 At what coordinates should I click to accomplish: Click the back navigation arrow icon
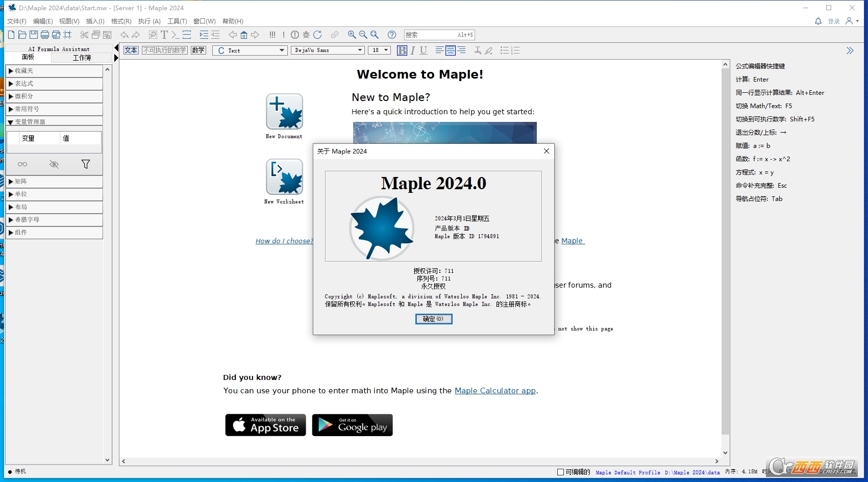tap(233, 35)
